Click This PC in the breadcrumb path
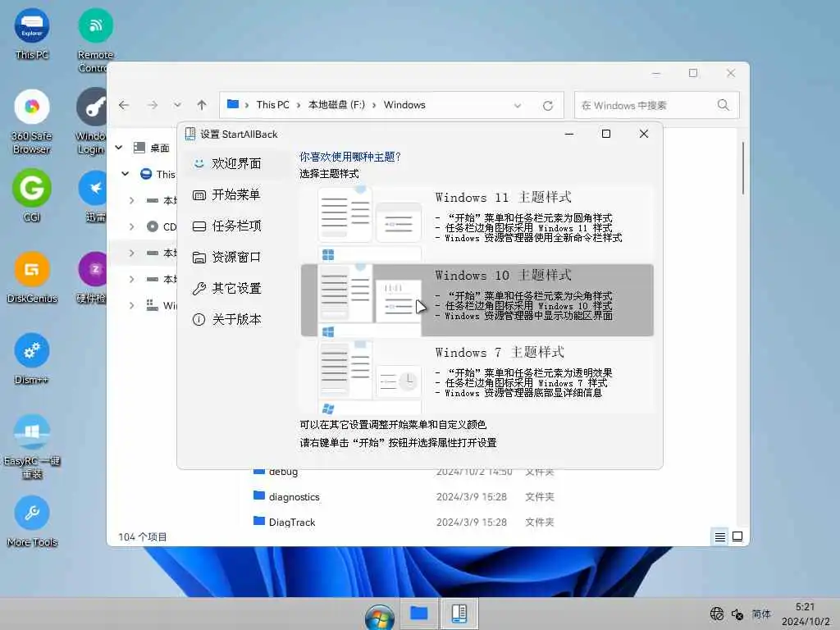Viewport: 840px width, 630px height. [272, 105]
